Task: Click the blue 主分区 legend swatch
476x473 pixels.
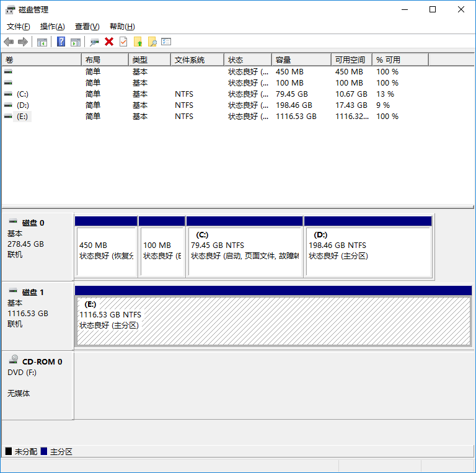Action: coord(44,451)
